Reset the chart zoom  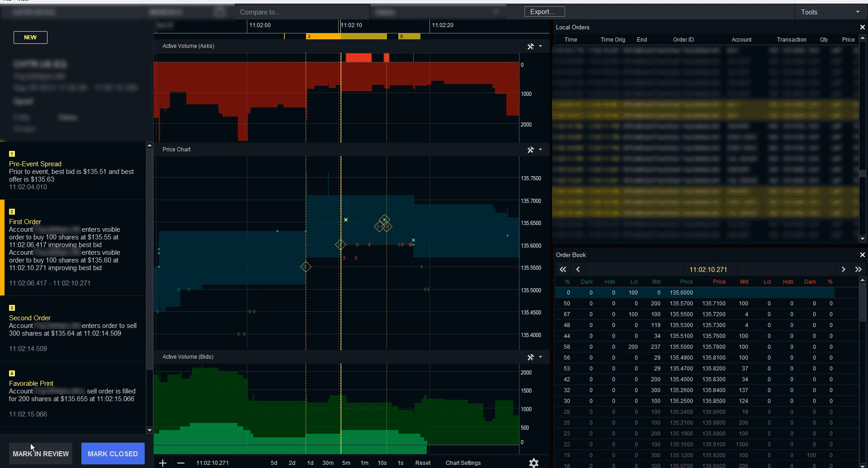[x=423, y=463]
